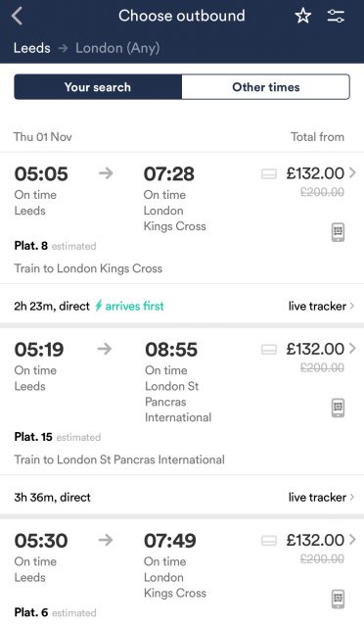Tap card icon beside 05:30 train price

coord(269,541)
